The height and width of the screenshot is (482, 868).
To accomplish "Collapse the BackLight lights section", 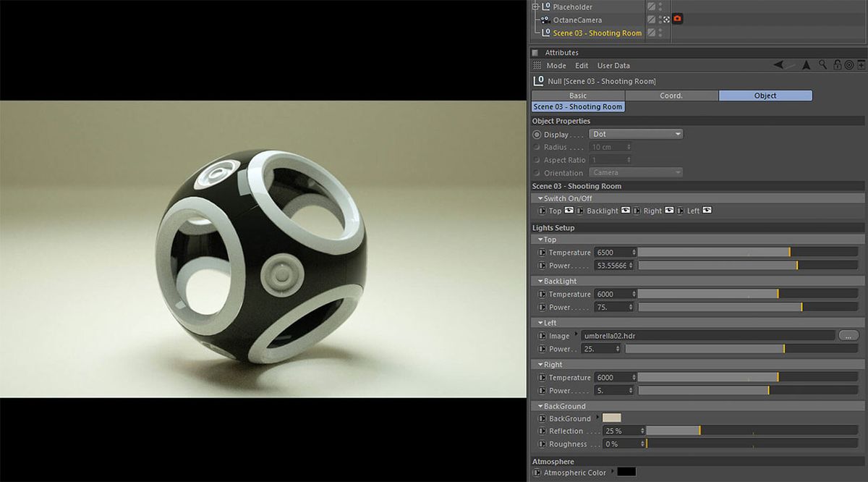I will point(541,281).
